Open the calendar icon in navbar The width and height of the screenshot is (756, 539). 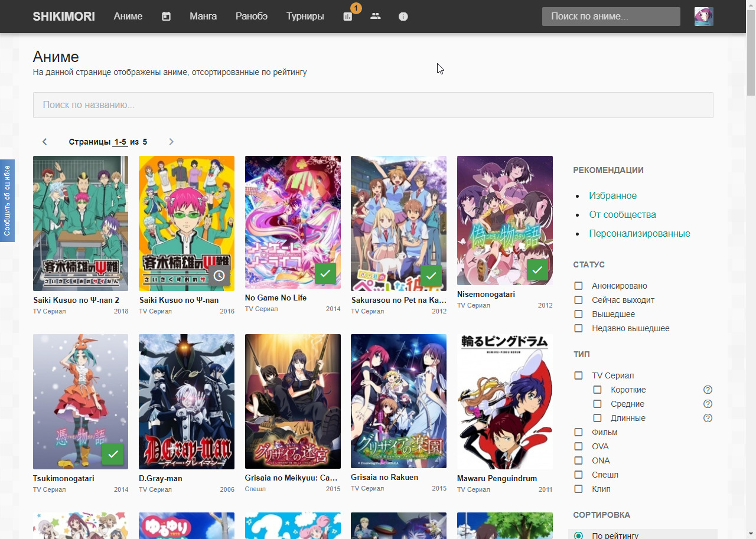pyautogui.click(x=166, y=17)
